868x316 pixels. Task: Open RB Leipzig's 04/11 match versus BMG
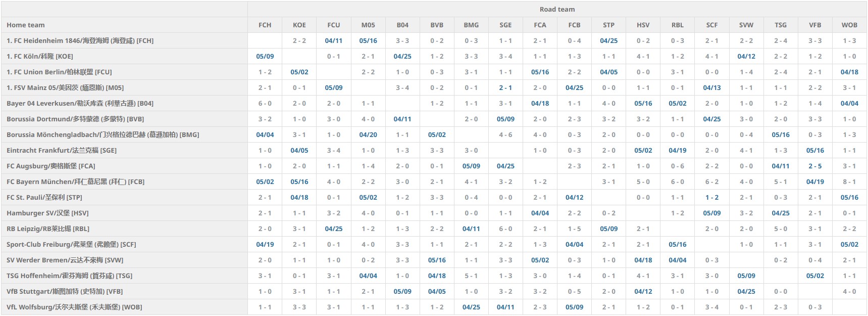click(471, 229)
